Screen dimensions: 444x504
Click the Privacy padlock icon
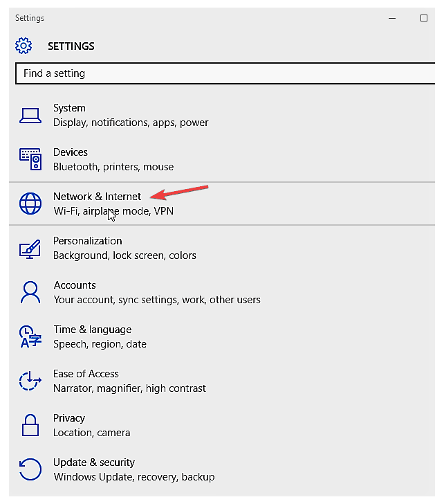point(30,425)
